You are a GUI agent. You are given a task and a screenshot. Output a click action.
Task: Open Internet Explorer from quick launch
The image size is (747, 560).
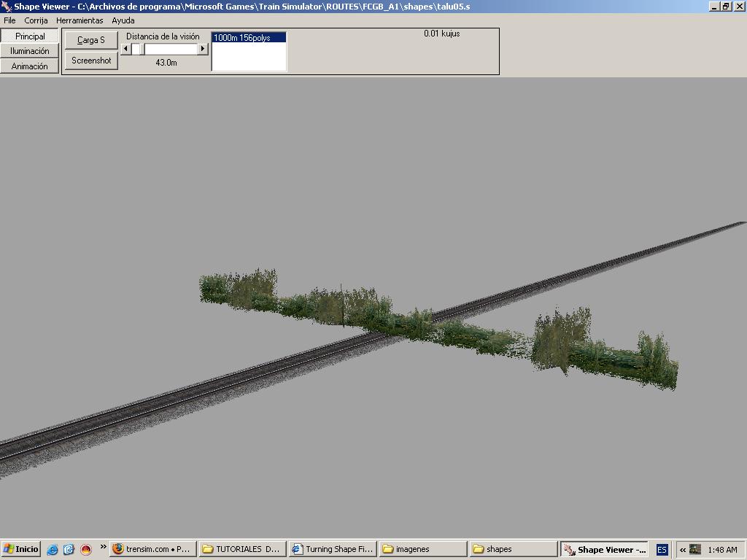click(x=53, y=549)
